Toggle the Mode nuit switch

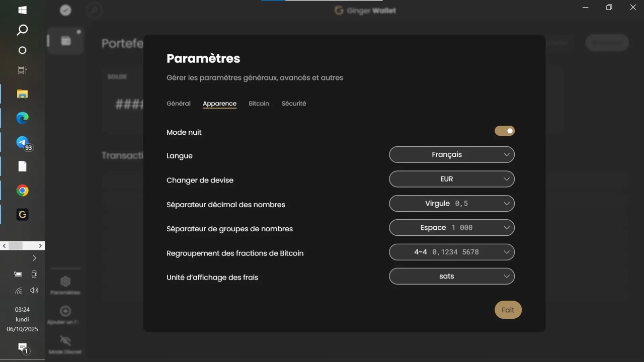(505, 131)
